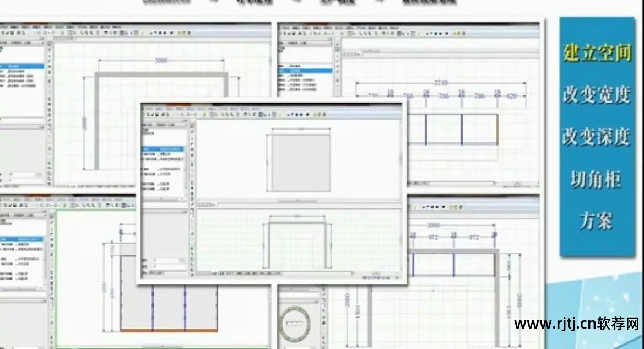The height and width of the screenshot is (349, 644).
Task: Click the 620 dimension in top-right window
Action: [x=511, y=96]
